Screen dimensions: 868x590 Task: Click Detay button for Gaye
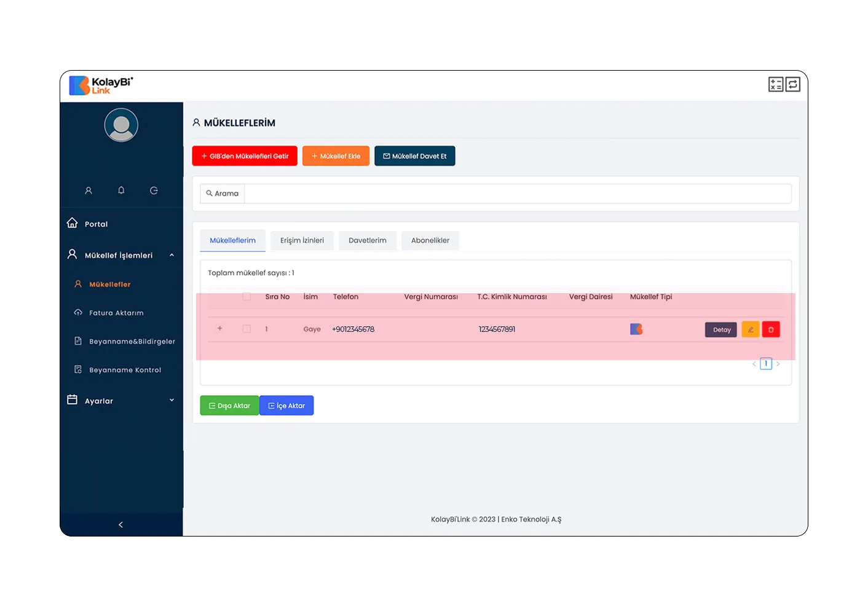tap(721, 329)
